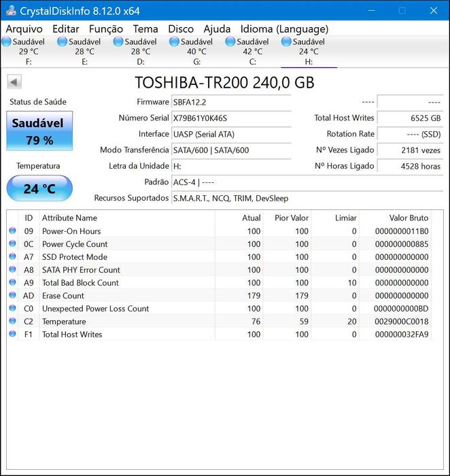Click the Atual column header

pyautogui.click(x=239, y=218)
